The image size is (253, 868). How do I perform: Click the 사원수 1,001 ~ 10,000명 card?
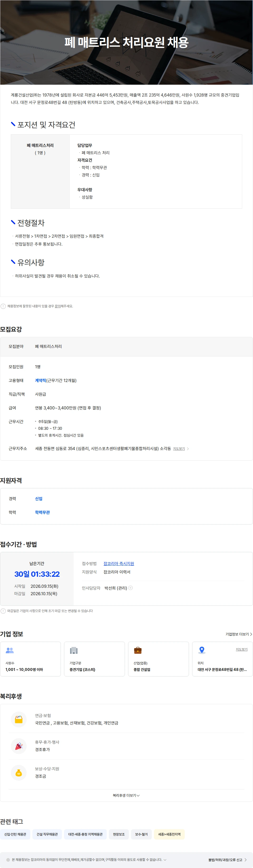pos(31,659)
